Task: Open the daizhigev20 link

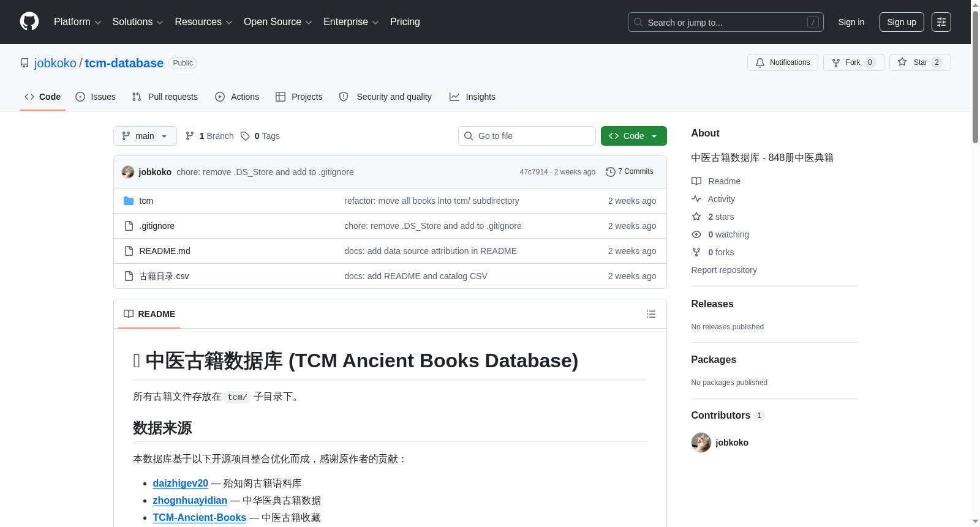Action: (x=181, y=484)
